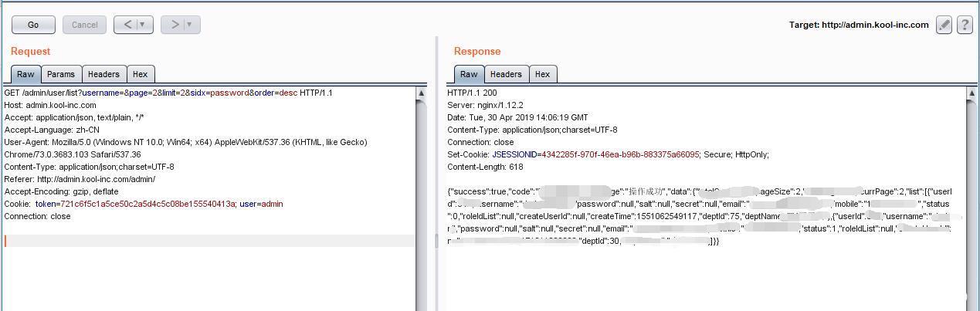This screenshot has height=311, width=980.
Task: Open help via the question mark icon
Action: tap(965, 25)
